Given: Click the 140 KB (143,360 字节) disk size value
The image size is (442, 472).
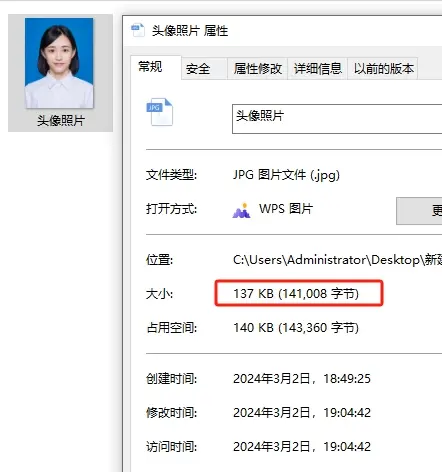Looking at the screenshot, I should tap(296, 328).
